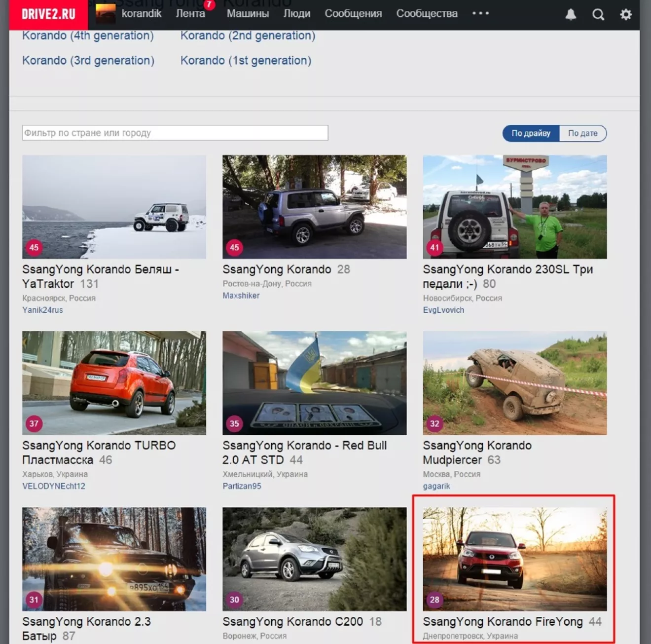Open the Korando Mudpiercer muddy car thumbnail

pyautogui.click(x=514, y=383)
